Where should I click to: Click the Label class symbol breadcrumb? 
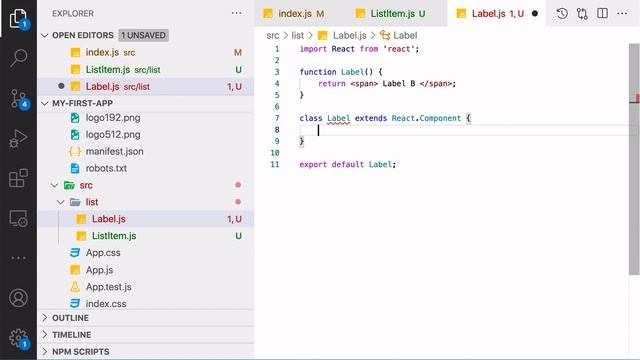tap(399, 36)
